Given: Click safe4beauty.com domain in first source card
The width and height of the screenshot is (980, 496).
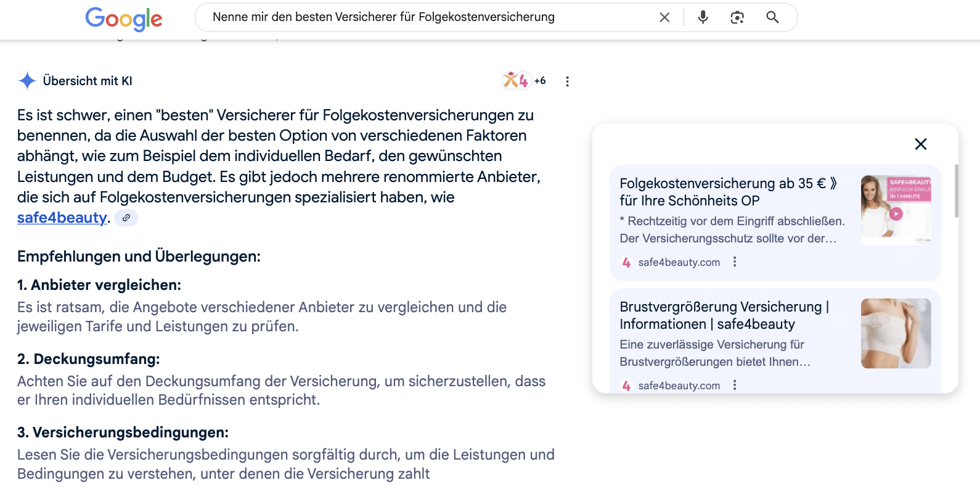Looking at the screenshot, I should pos(679,262).
